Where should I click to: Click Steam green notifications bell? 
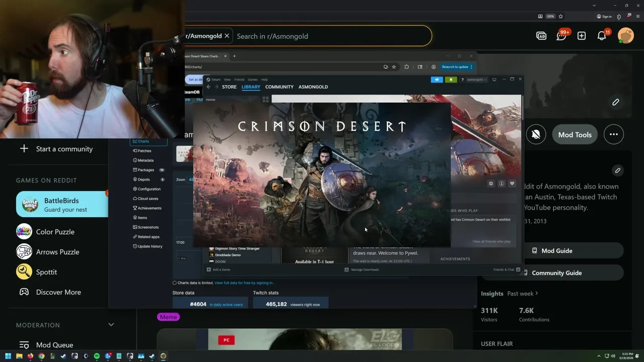tap(451, 79)
